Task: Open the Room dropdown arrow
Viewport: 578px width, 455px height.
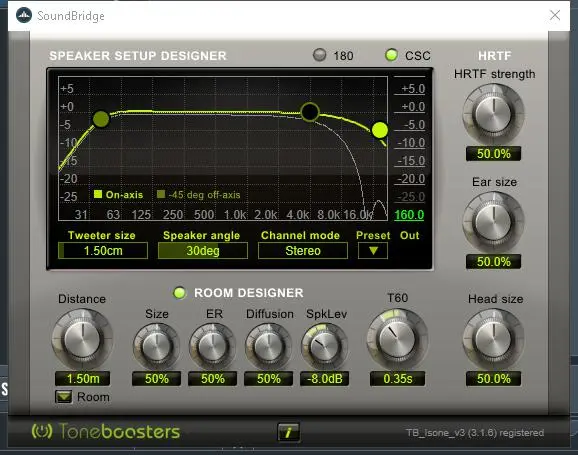Action: point(64,397)
